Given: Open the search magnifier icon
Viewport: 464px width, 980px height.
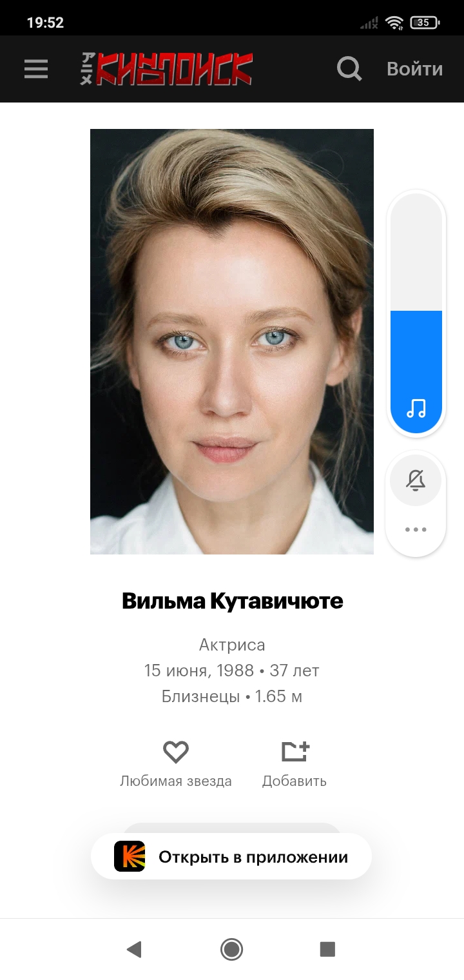Looking at the screenshot, I should [349, 69].
